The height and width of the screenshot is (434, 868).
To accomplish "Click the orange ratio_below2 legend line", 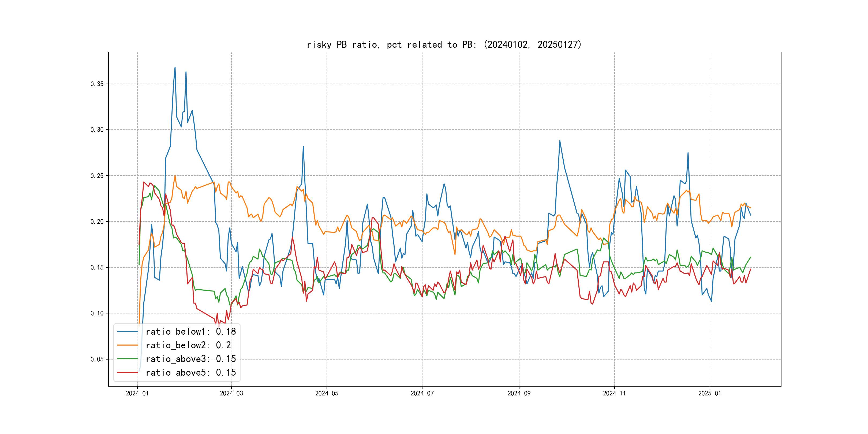I will pos(127,345).
